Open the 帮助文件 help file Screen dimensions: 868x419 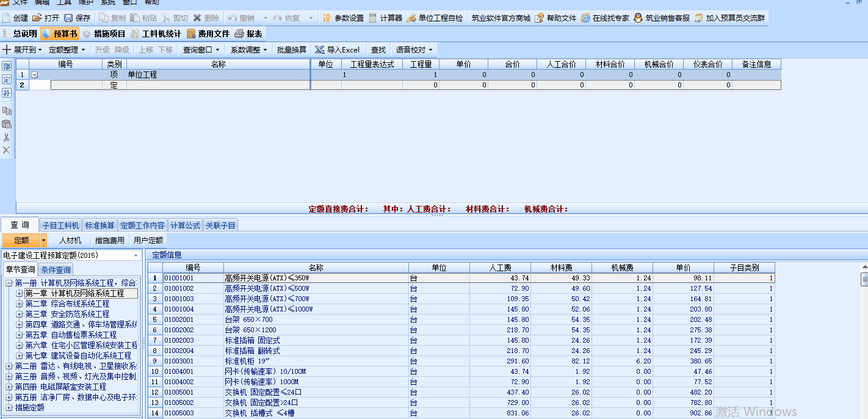point(540,18)
